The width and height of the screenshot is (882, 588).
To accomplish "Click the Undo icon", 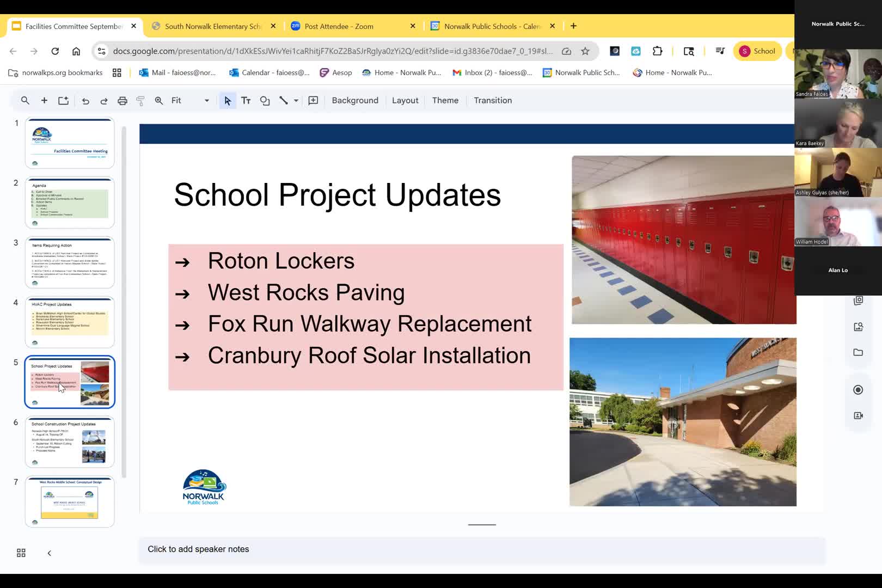I will point(85,100).
